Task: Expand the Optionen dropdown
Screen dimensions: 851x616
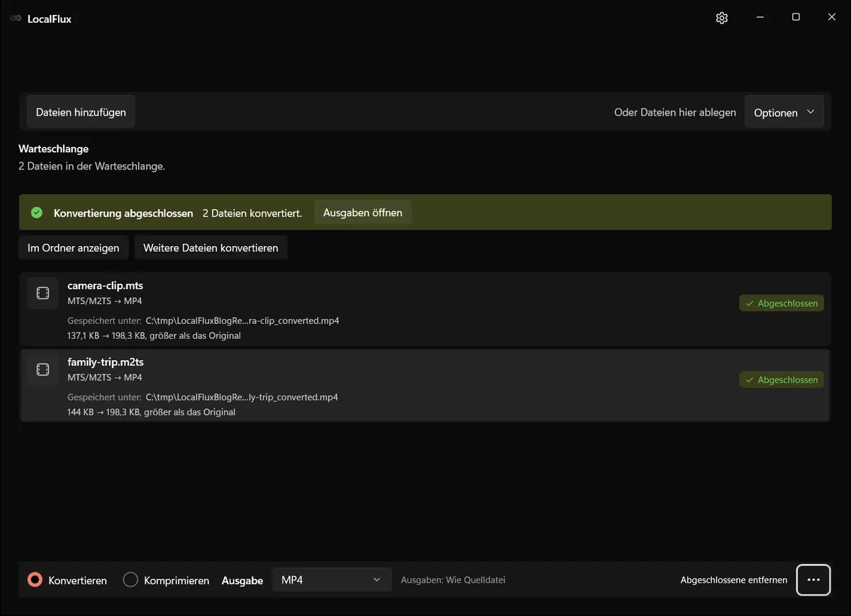Action: [x=784, y=113]
